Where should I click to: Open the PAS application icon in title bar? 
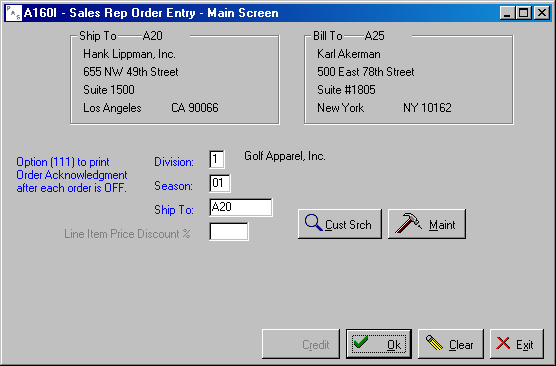(14, 13)
